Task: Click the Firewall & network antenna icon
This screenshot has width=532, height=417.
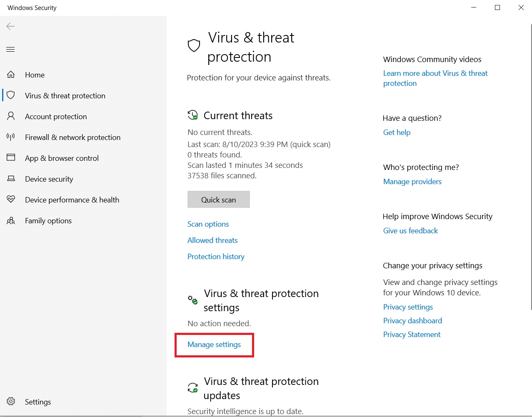Action: tap(11, 137)
